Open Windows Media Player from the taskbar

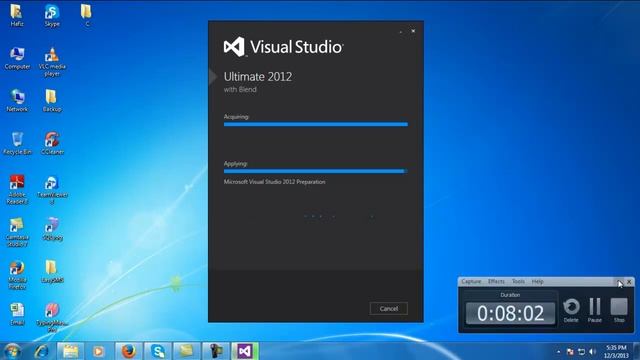coord(98,351)
